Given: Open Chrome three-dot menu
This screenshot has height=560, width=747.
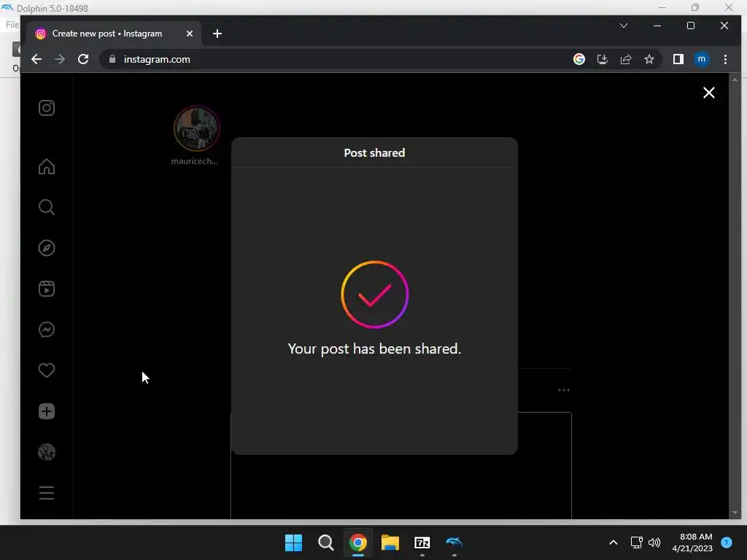Looking at the screenshot, I should click(x=726, y=59).
